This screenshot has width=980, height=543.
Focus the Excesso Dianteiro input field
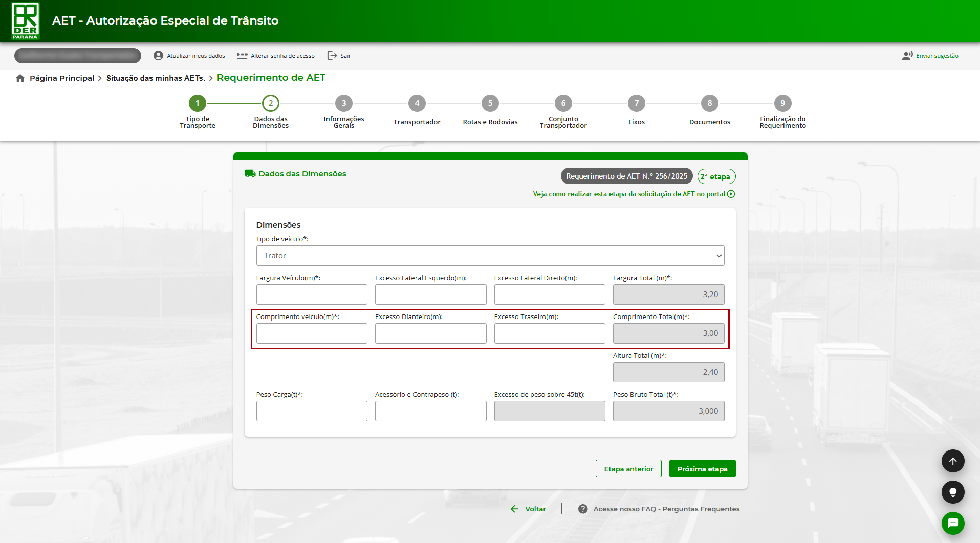(430, 333)
